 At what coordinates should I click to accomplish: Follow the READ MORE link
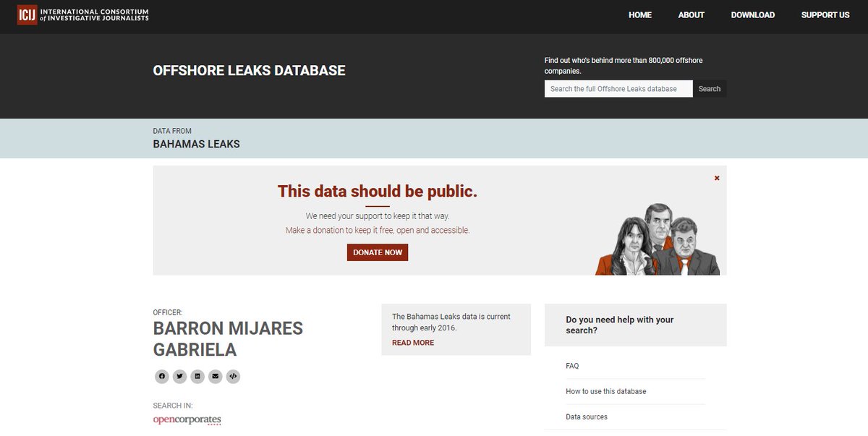pos(413,343)
